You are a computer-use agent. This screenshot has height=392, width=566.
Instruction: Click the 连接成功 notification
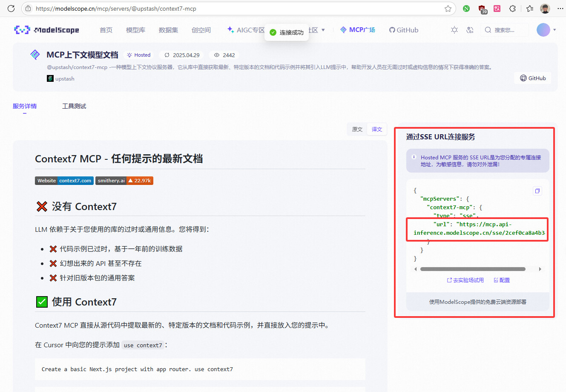click(x=287, y=32)
